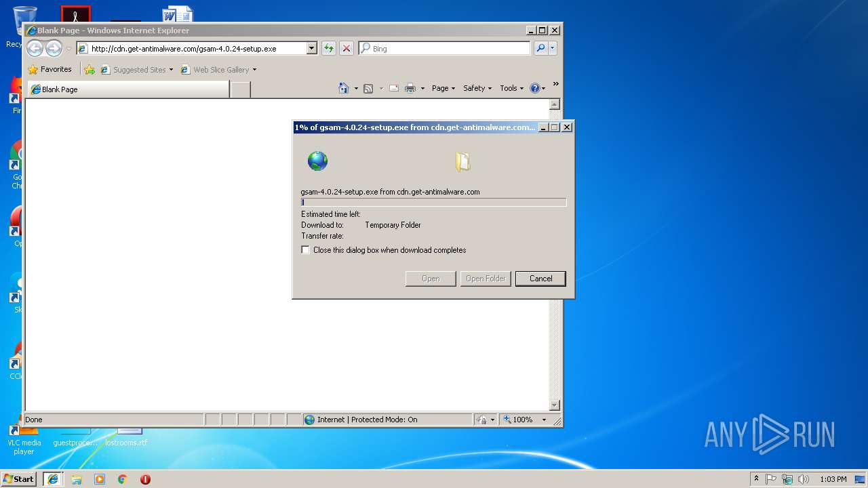The image size is (868, 488).
Task: Open Windows Explorer folder in taskbar
Action: pyautogui.click(x=77, y=479)
